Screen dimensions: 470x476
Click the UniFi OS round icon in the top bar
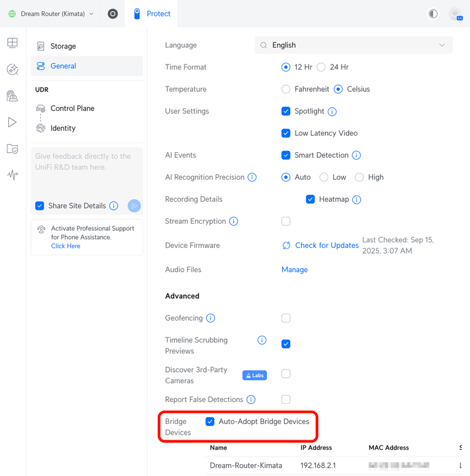[x=113, y=14]
